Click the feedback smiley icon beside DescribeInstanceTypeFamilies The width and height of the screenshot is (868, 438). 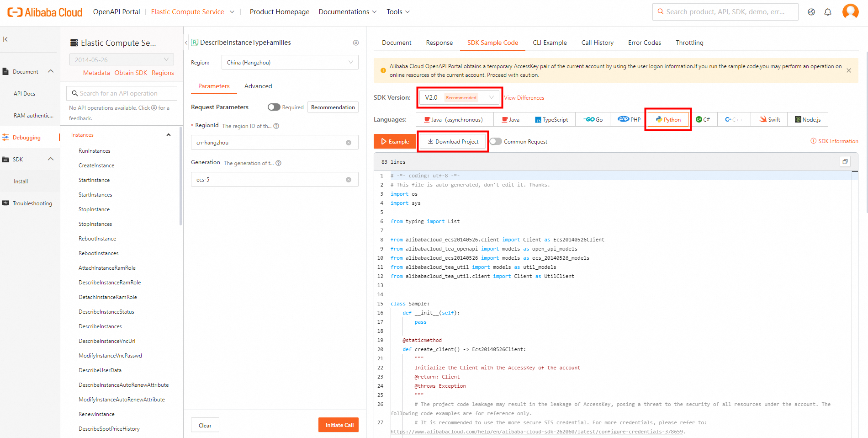point(356,43)
